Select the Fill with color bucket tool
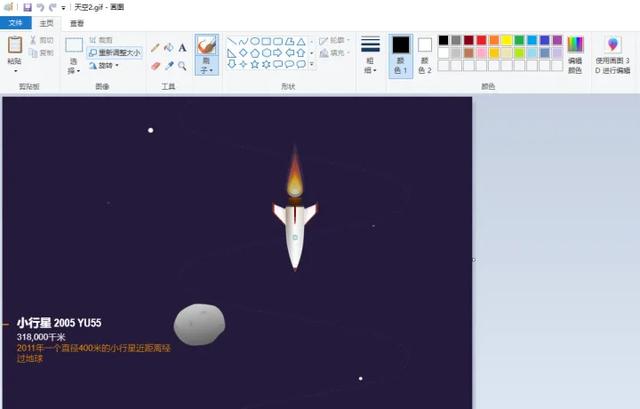640x409 pixels. (169, 48)
